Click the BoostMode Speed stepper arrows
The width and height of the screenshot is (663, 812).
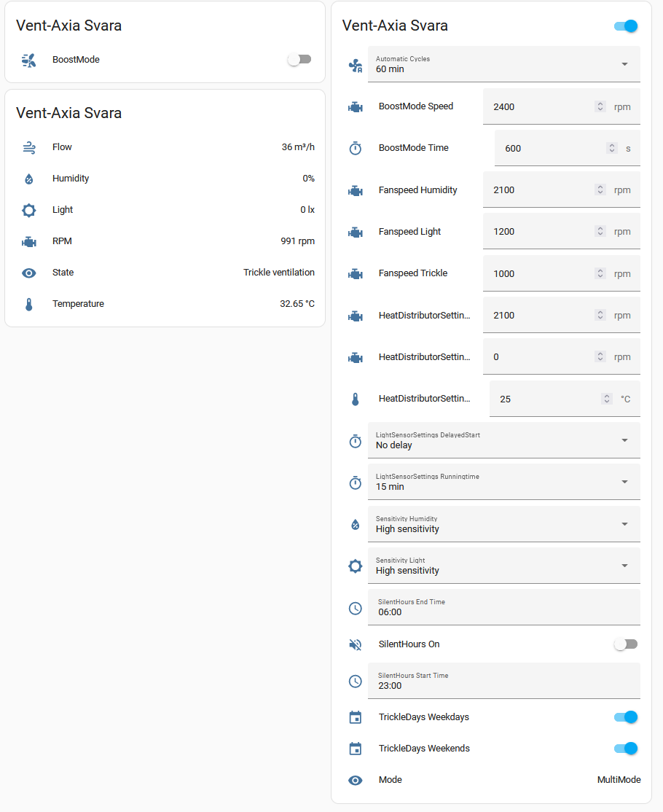point(600,106)
